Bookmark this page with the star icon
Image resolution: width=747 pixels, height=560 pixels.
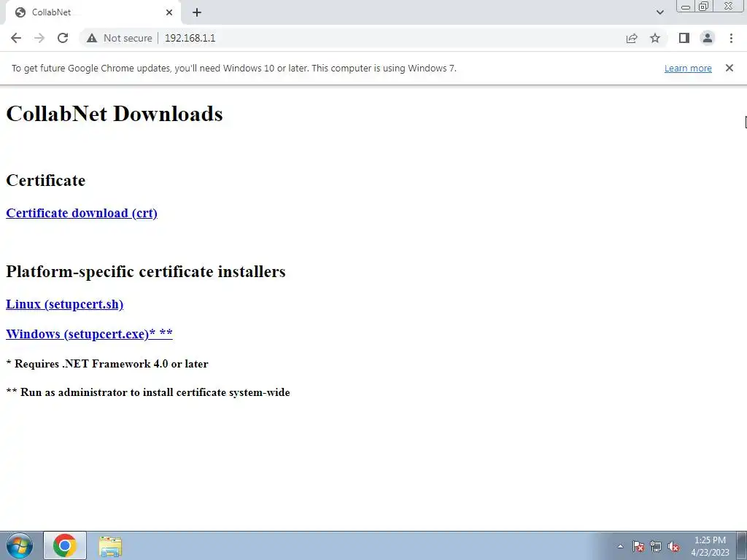[655, 38]
